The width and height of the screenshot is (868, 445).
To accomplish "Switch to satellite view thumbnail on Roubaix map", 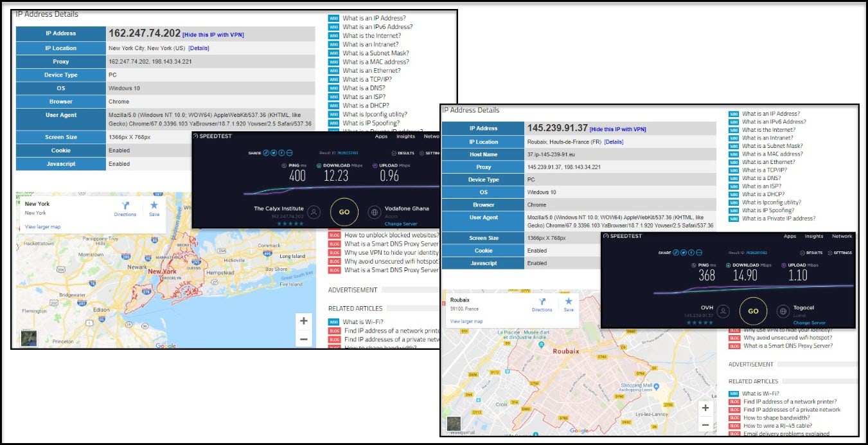I will [454, 424].
